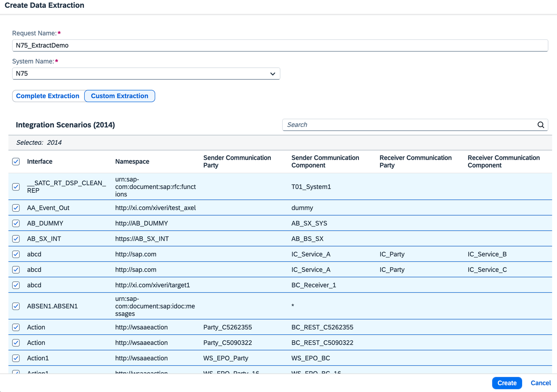Image resolution: width=557 pixels, height=392 pixels.
Task: Select the Party_C5090322 cell
Action: coord(228,343)
